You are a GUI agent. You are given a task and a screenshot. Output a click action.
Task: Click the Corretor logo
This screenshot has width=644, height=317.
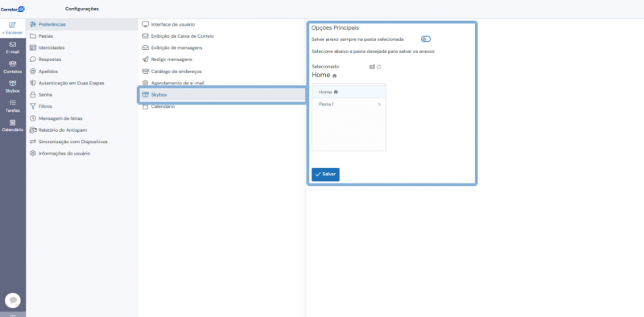(x=13, y=9)
